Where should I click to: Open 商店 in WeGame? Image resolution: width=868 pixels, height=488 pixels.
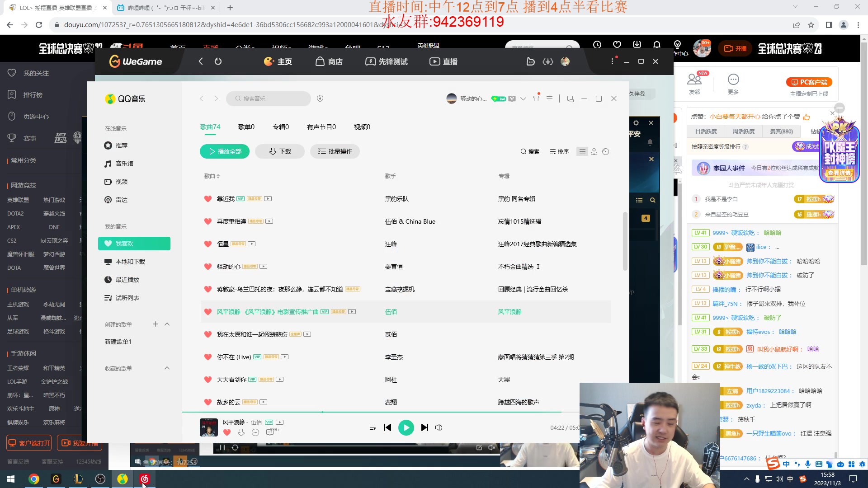click(x=329, y=61)
